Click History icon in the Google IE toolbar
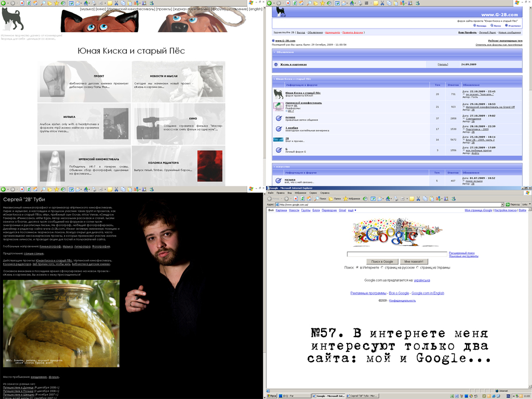This screenshot has height=399, width=532. (365, 198)
